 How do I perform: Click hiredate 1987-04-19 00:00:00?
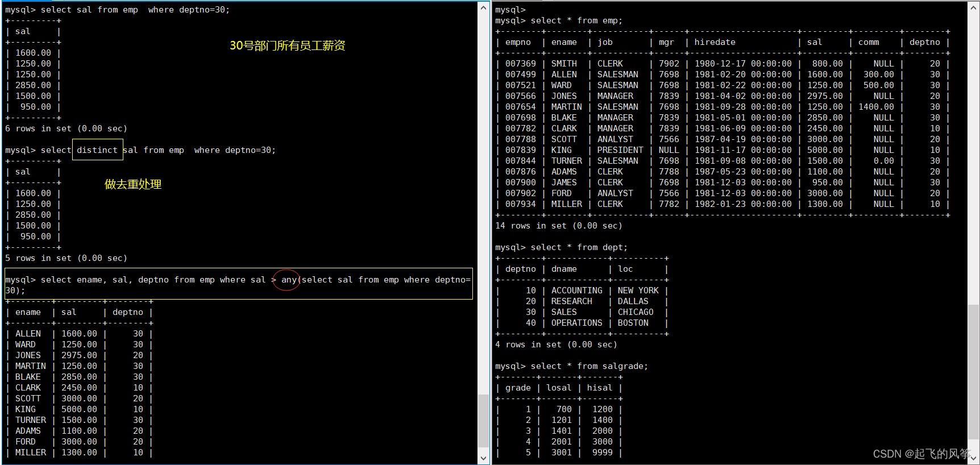pyautogui.click(x=743, y=139)
